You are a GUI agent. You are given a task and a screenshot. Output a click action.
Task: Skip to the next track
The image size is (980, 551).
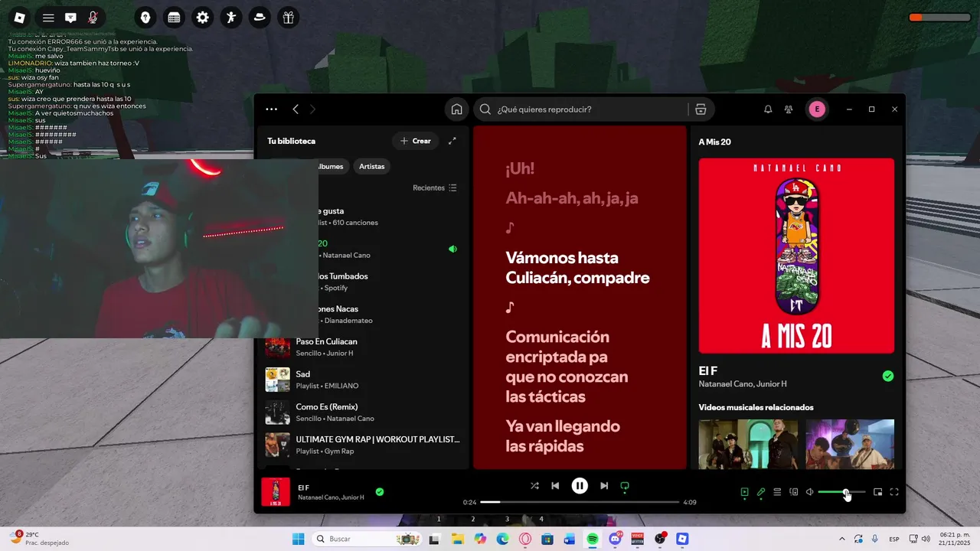(604, 486)
